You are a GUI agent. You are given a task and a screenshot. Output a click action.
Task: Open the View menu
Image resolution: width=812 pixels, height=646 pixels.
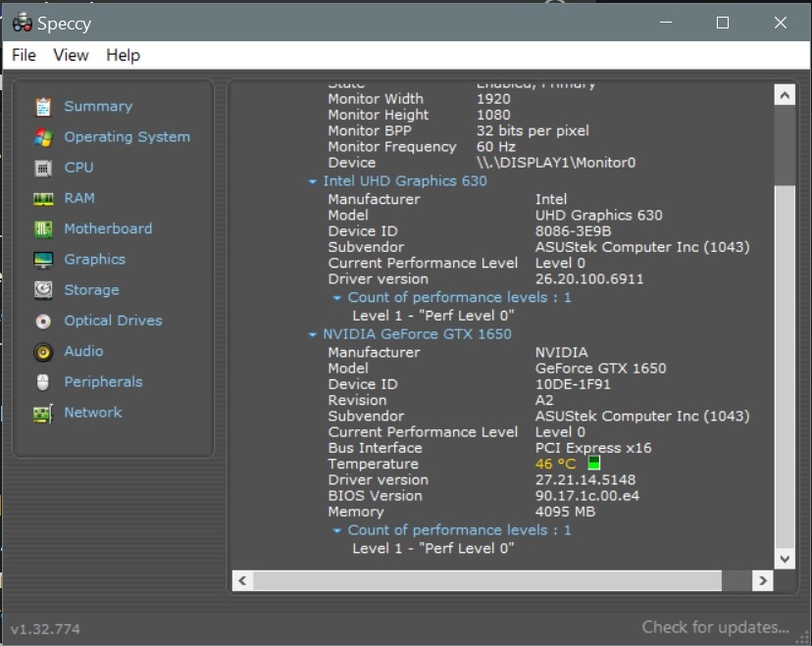click(x=71, y=55)
